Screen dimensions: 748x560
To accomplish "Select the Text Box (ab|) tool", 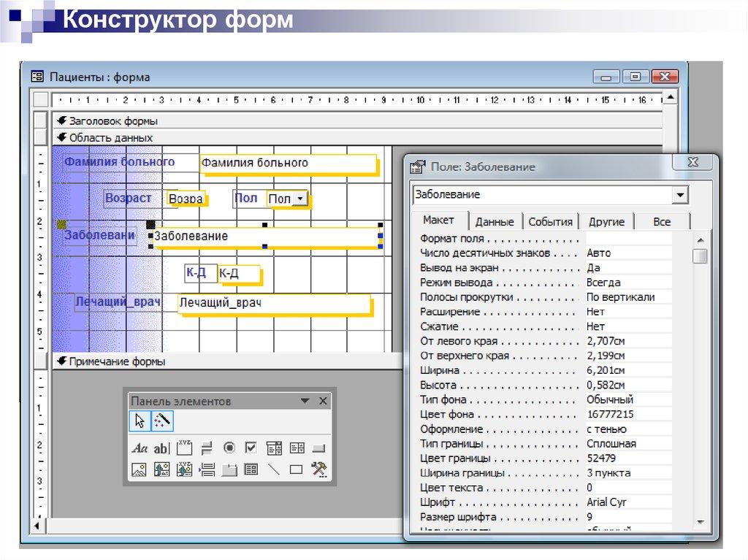I will [161, 448].
